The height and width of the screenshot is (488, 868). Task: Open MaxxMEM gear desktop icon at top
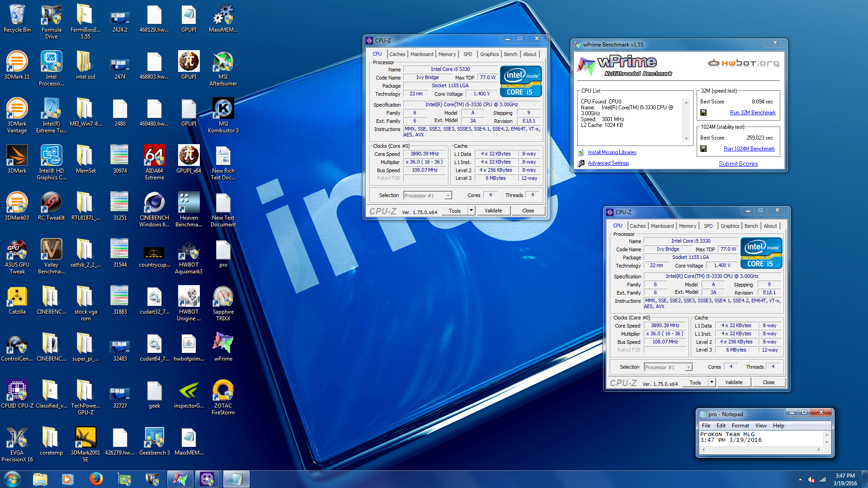[223, 19]
